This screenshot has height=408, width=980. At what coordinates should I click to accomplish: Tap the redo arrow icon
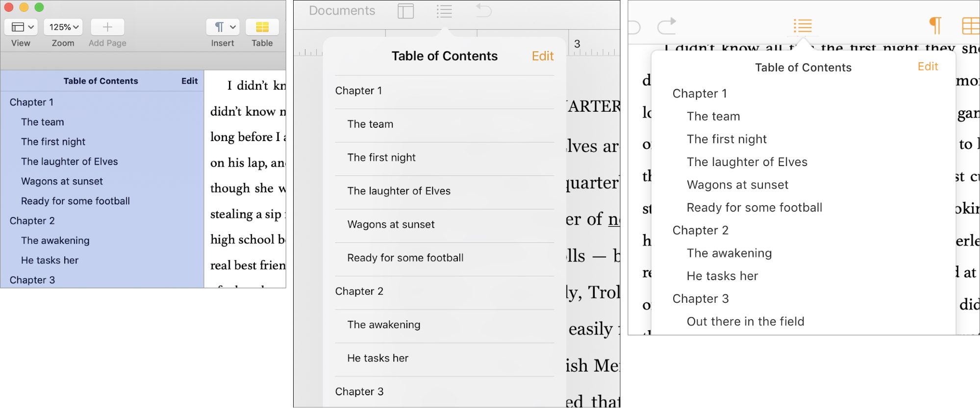click(x=667, y=26)
